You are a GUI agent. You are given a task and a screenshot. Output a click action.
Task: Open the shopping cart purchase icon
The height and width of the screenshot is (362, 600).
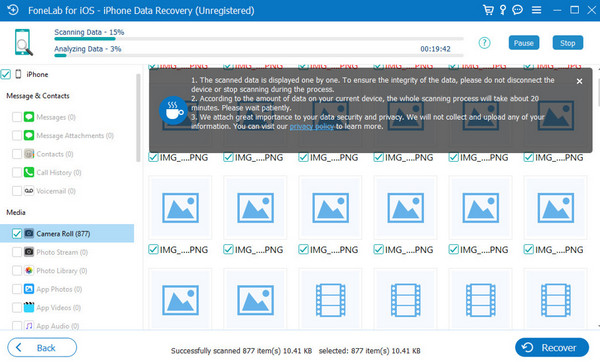pyautogui.click(x=488, y=10)
